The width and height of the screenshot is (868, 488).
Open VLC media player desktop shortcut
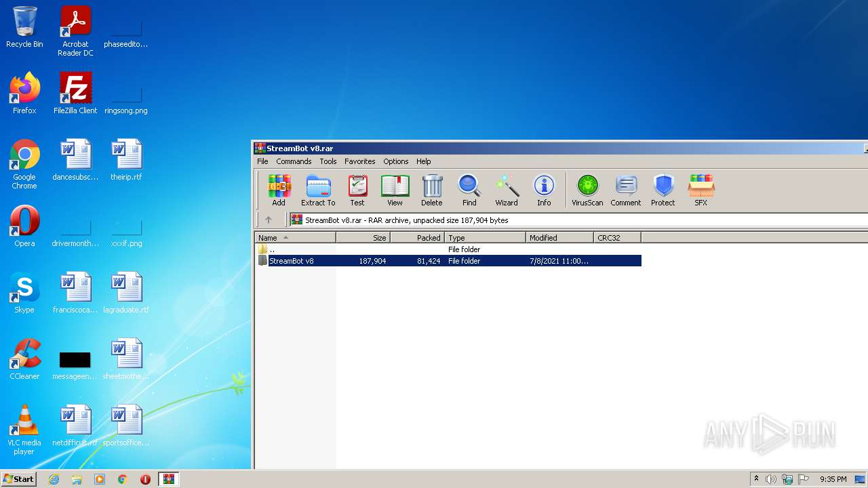24,430
